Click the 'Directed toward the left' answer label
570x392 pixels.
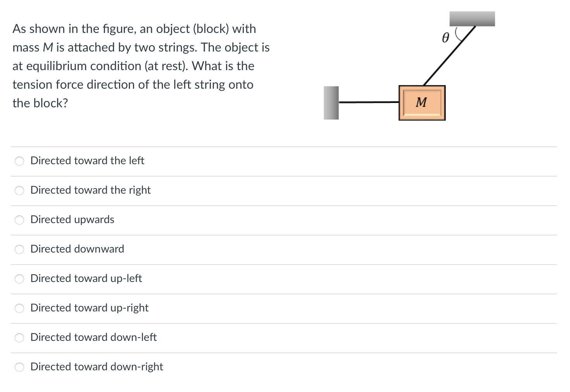87,160
